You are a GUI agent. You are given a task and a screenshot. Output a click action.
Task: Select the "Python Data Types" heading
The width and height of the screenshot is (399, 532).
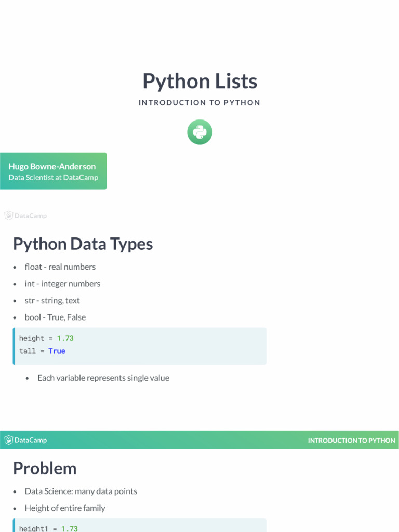[x=83, y=244]
